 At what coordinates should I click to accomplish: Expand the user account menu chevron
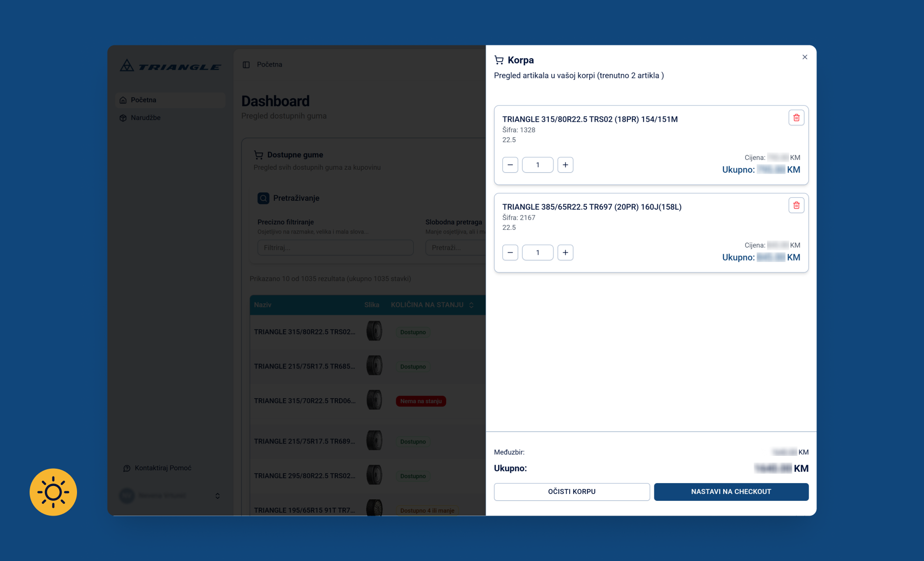(218, 496)
